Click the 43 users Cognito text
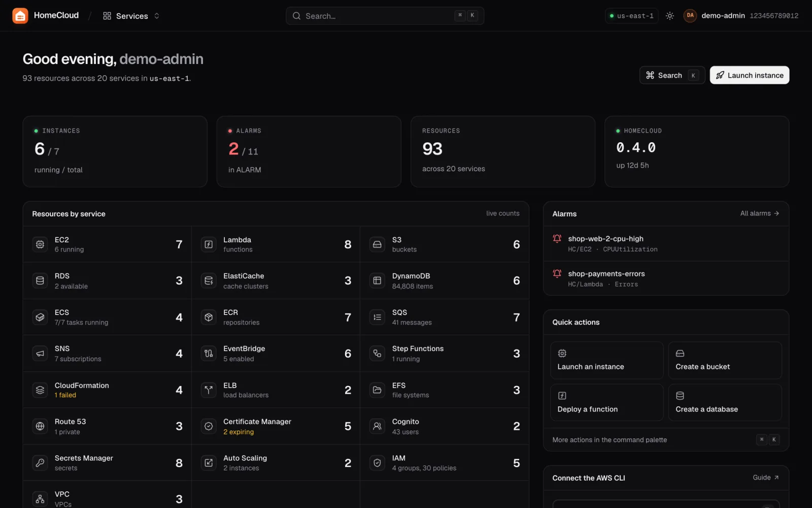The width and height of the screenshot is (812, 508). point(405,432)
